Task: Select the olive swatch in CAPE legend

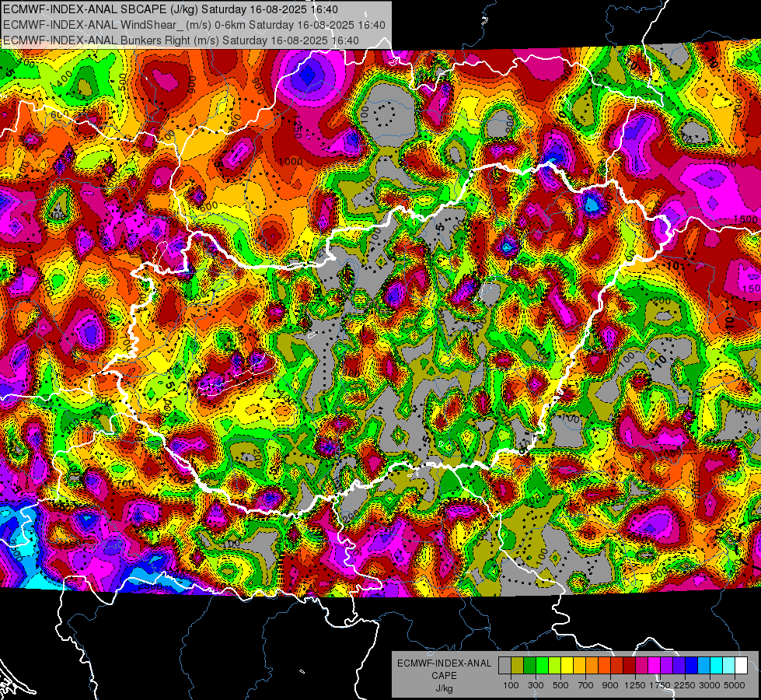Action: click(518, 666)
